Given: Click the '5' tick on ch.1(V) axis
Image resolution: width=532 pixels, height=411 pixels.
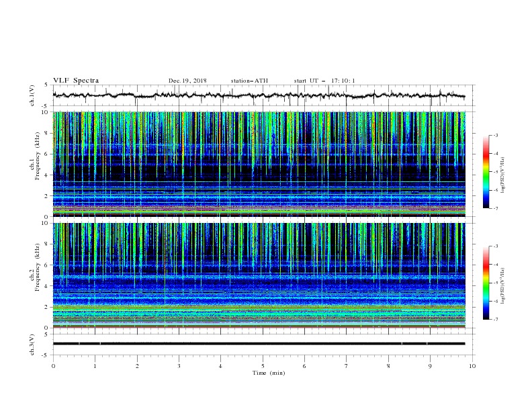Looking at the screenshot, I should (x=47, y=85).
